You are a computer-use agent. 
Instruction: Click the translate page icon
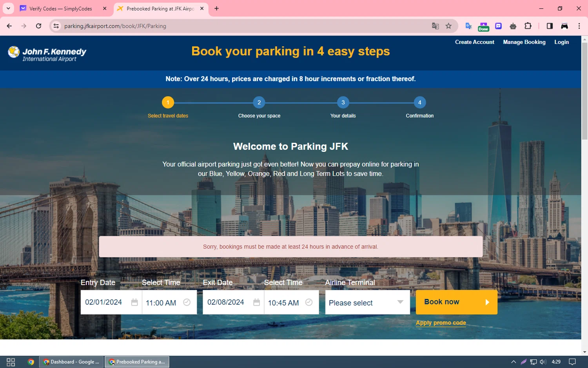point(435,26)
